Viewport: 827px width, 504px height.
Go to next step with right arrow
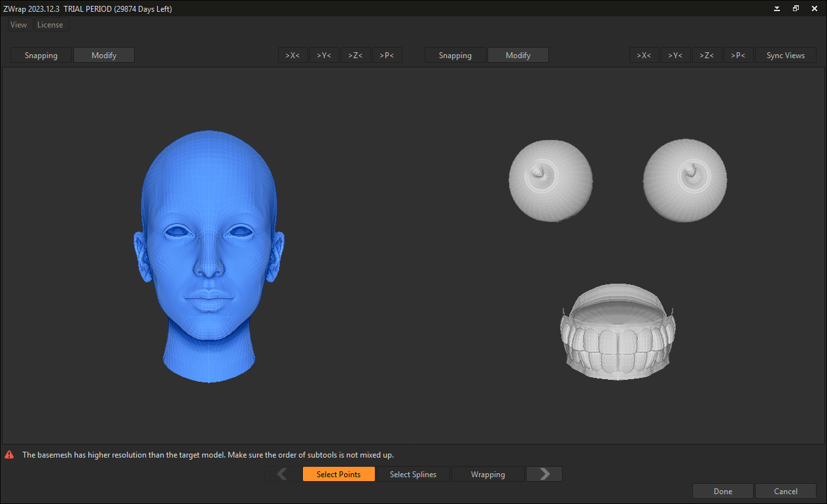pyautogui.click(x=544, y=474)
